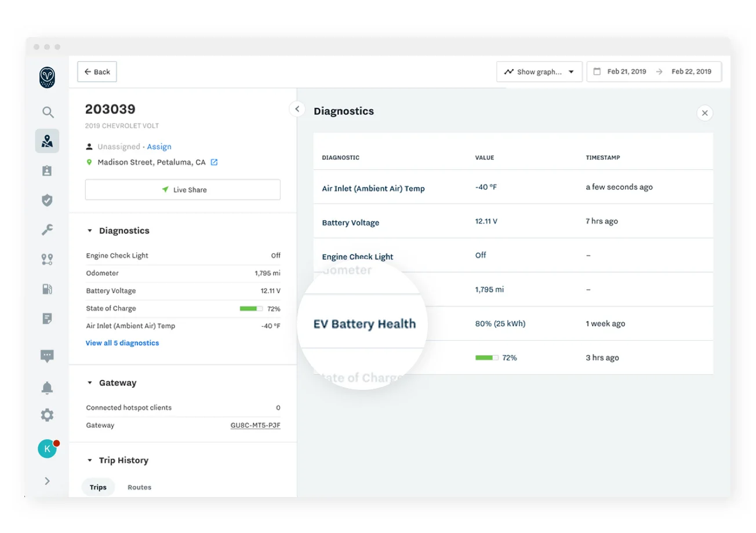756x533 pixels.
Task: Click Connected hotspot clients row
Action: tap(183, 408)
